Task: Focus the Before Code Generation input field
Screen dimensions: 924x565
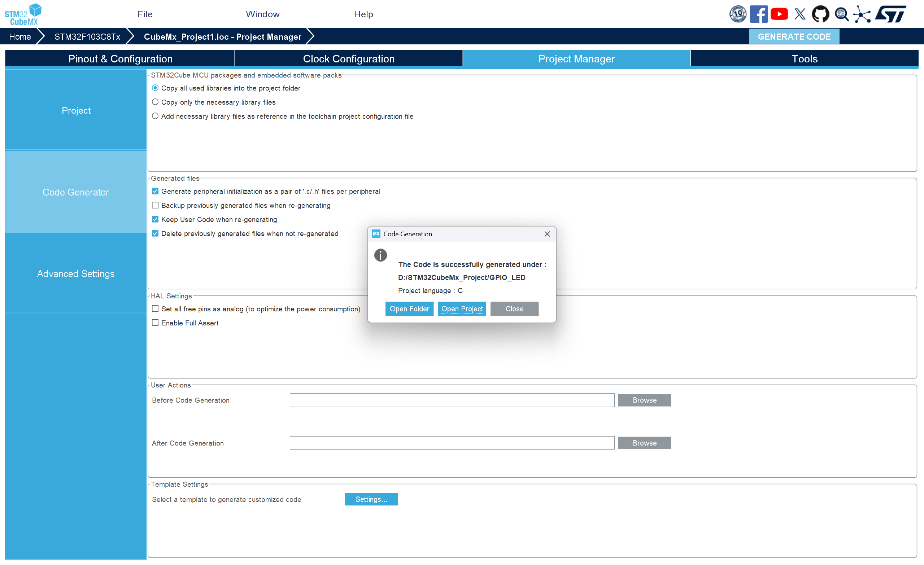Action: click(x=452, y=400)
